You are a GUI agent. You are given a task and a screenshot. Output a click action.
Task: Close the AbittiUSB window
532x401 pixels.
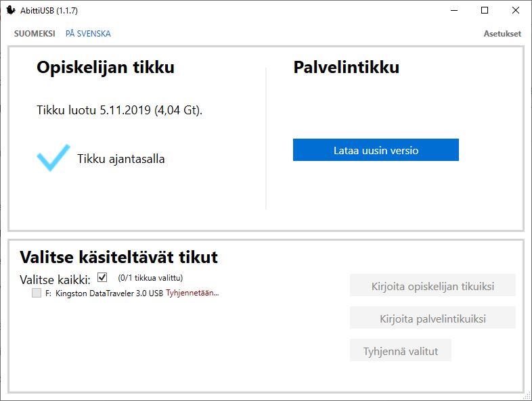tap(516, 10)
